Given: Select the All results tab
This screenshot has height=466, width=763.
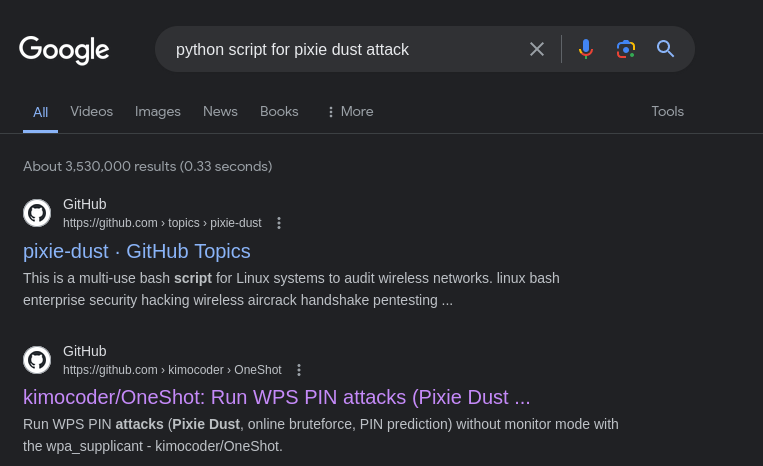Looking at the screenshot, I should coord(40,112).
